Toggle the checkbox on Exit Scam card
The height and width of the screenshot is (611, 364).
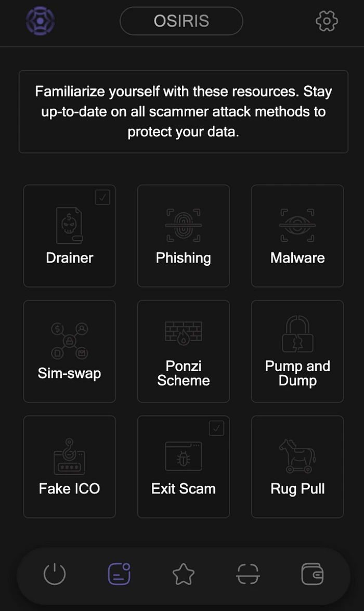(x=216, y=428)
